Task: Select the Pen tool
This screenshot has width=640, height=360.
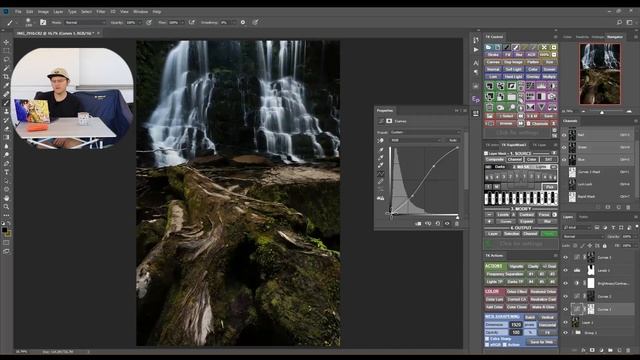Action: pyautogui.click(x=6, y=163)
